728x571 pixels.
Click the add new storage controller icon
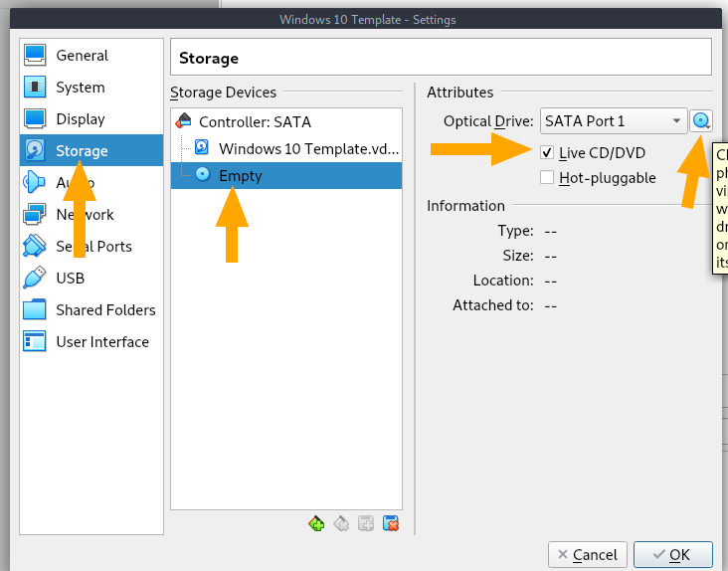(316, 524)
